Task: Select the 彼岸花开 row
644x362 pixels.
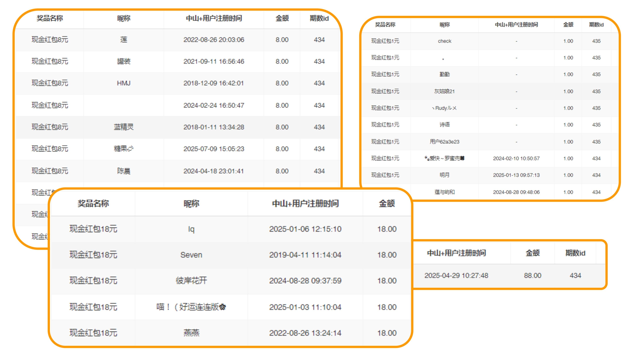Action: coord(191,281)
